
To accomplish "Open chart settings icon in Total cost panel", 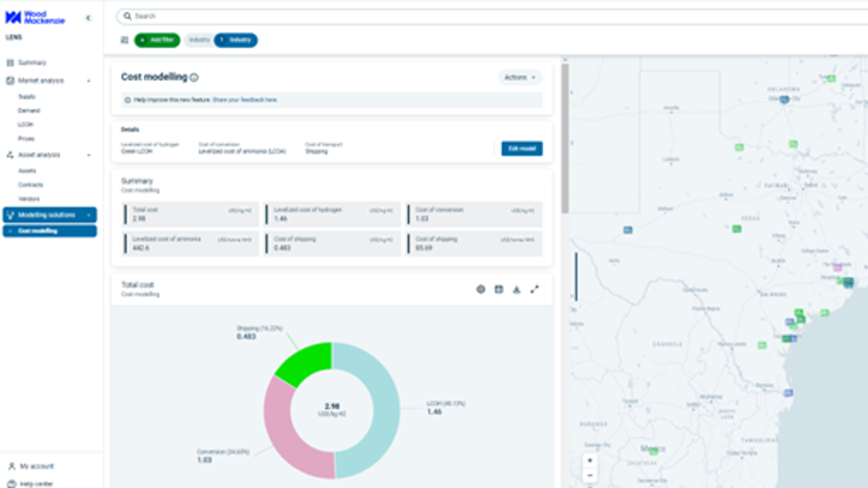I will (x=481, y=289).
